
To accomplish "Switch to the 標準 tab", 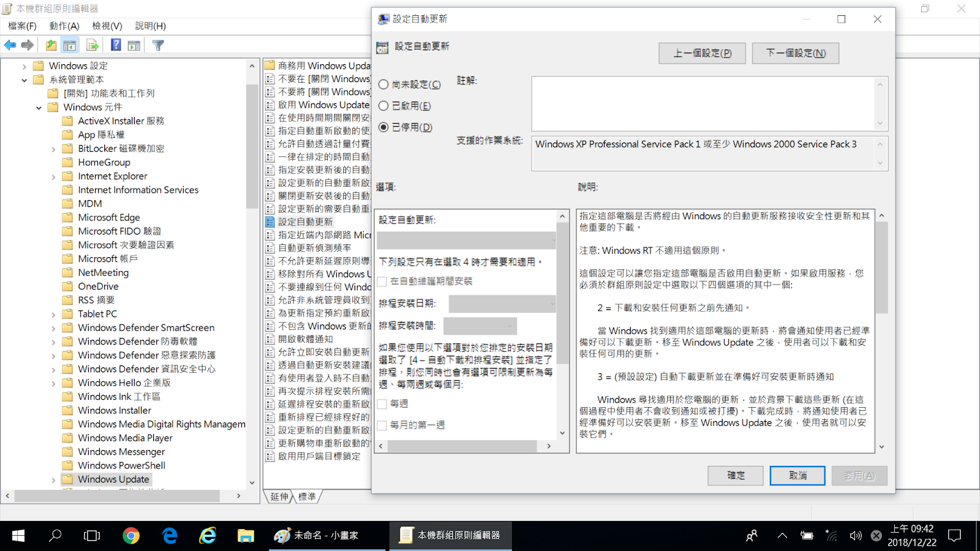I will click(x=307, y=497).
